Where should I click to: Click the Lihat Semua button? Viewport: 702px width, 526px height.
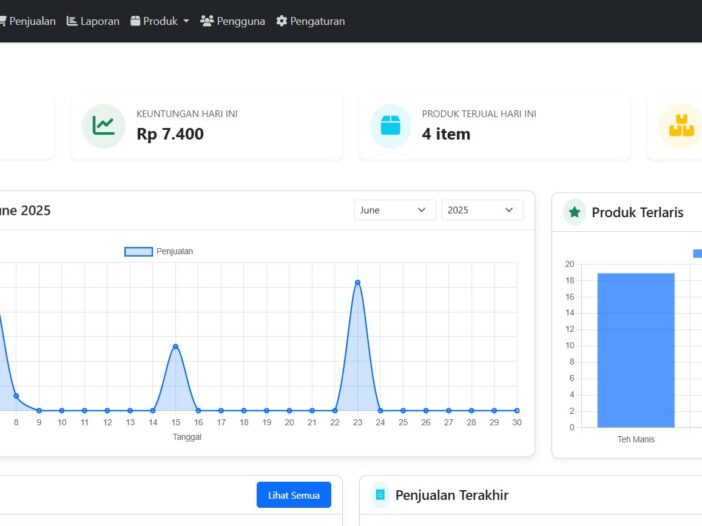[294, 495]
